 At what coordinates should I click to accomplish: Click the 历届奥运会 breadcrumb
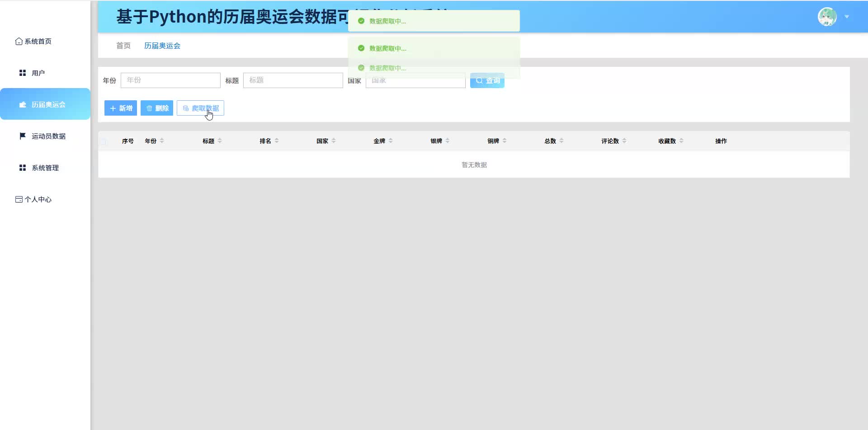(162, 46)
